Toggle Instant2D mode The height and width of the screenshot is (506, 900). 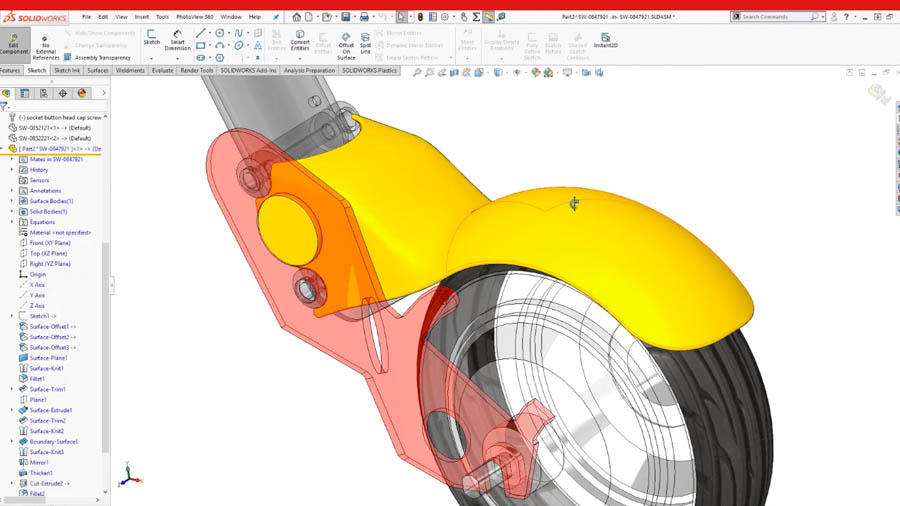[x=605, y=40]
